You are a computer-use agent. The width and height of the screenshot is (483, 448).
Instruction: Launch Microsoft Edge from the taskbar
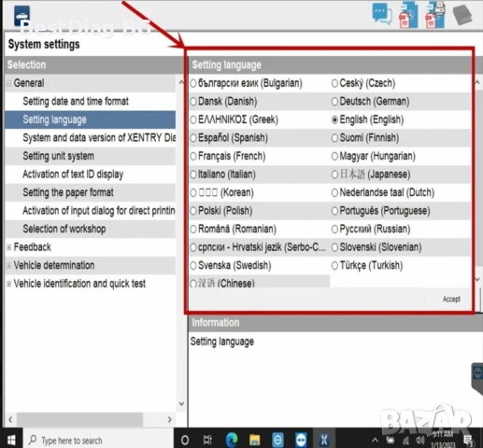pyautogui.click(x=232, y=440)
